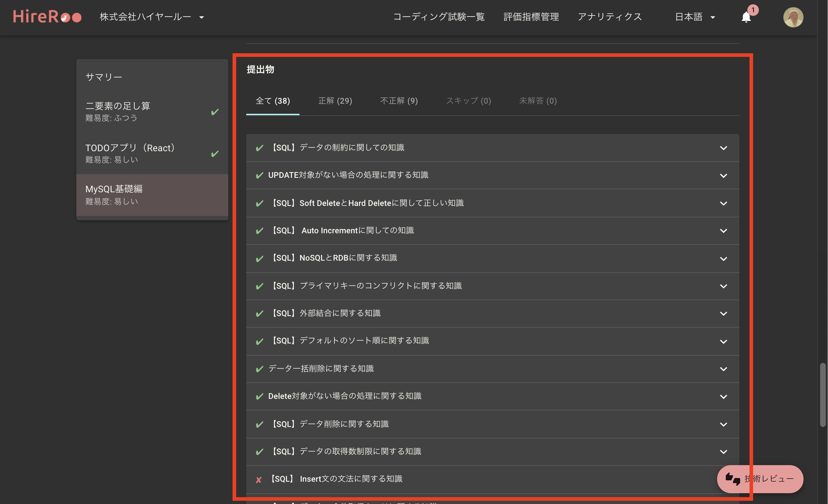Click the check icon for プライマリキーのコンフリクト
The height and width of the screenshot is (504, 828).
coord(260,286)
